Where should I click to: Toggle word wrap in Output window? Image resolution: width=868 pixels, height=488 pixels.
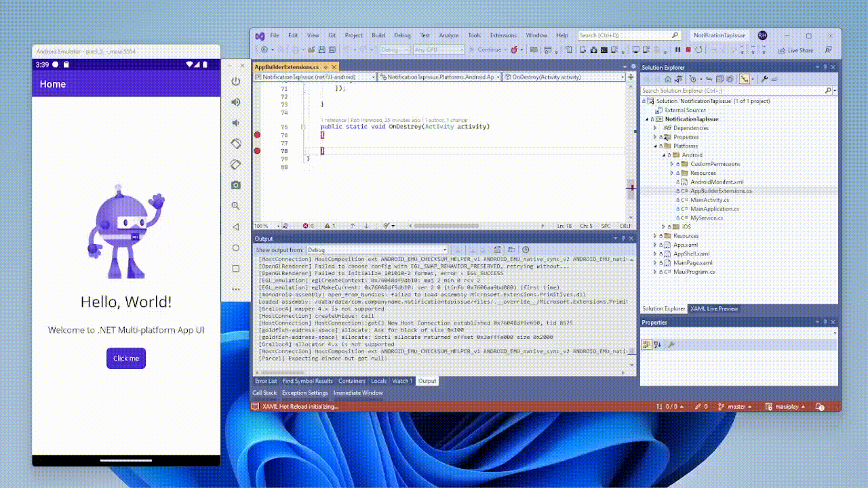tap(511, 249)
